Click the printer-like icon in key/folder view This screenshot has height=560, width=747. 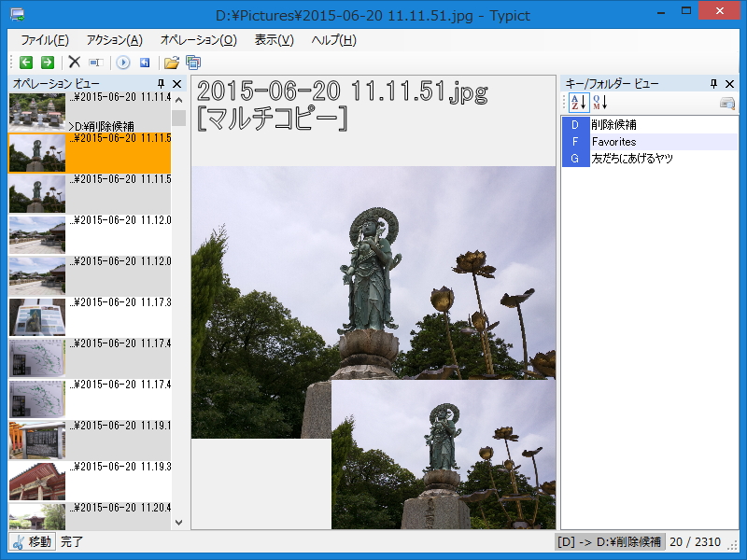pyautogui.click(x=727, y=103)
